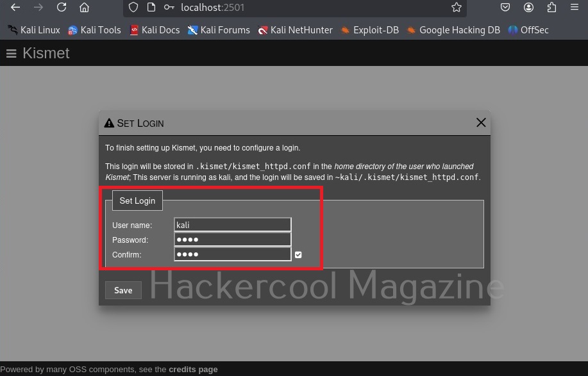
Task: Click the checkmark icon next to Confirm field
Action: [x=298, y=255]
